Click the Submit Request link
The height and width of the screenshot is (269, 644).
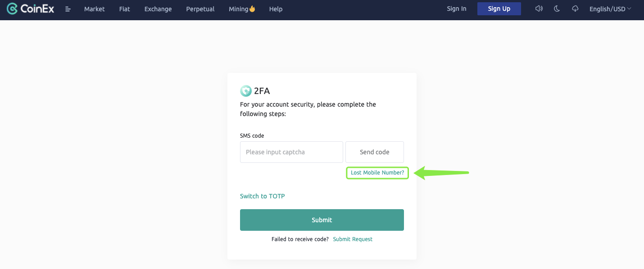point(353,239)
